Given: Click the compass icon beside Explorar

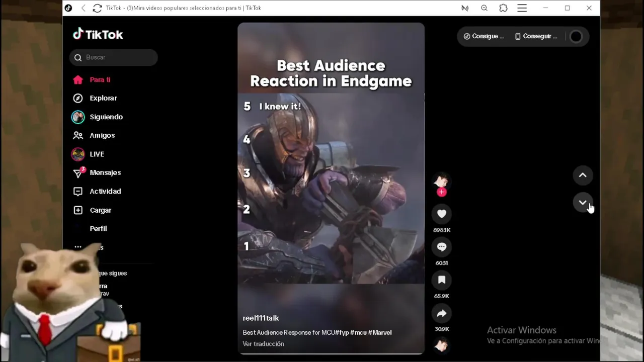Looking at the screenshot, I should 77,98.
